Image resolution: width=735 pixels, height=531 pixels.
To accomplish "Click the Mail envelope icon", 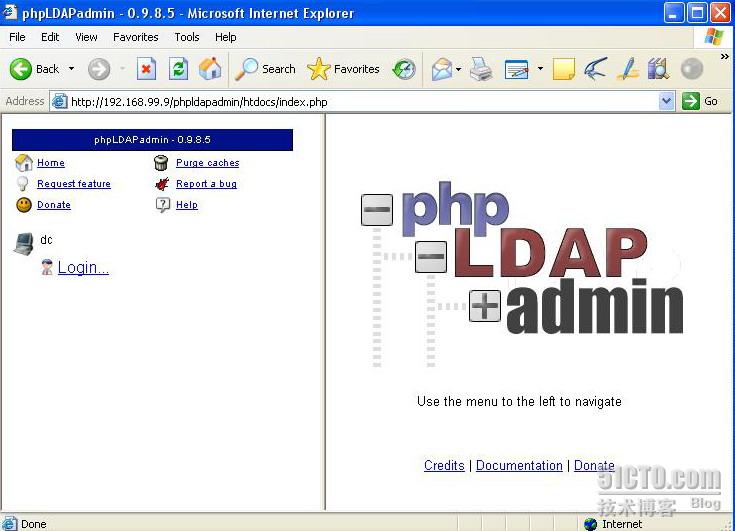I will point(442,69).
